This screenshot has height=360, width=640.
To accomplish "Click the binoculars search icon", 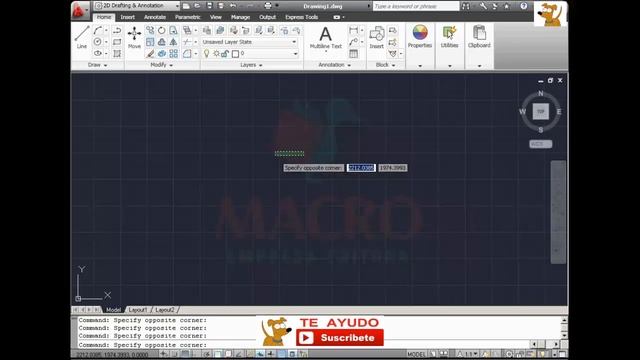I will 466,6.
